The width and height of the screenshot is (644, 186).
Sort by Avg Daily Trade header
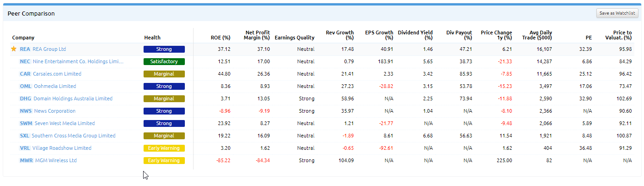(x=537, y=35)
